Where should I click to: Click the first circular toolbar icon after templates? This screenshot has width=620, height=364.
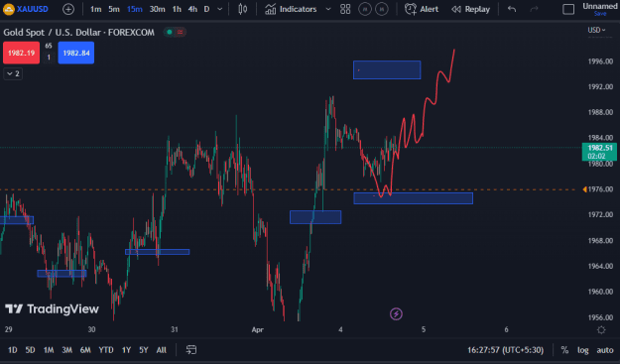tap(365, 9)
